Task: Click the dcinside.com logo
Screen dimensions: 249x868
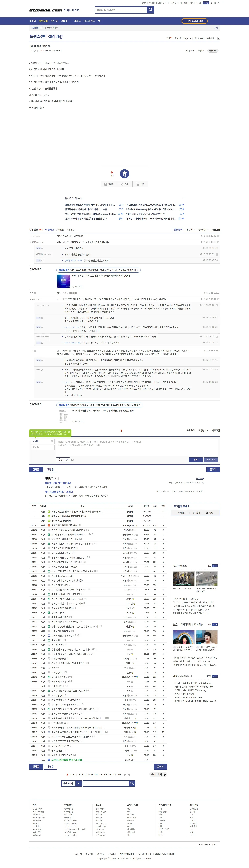Action: click(46, 10)
